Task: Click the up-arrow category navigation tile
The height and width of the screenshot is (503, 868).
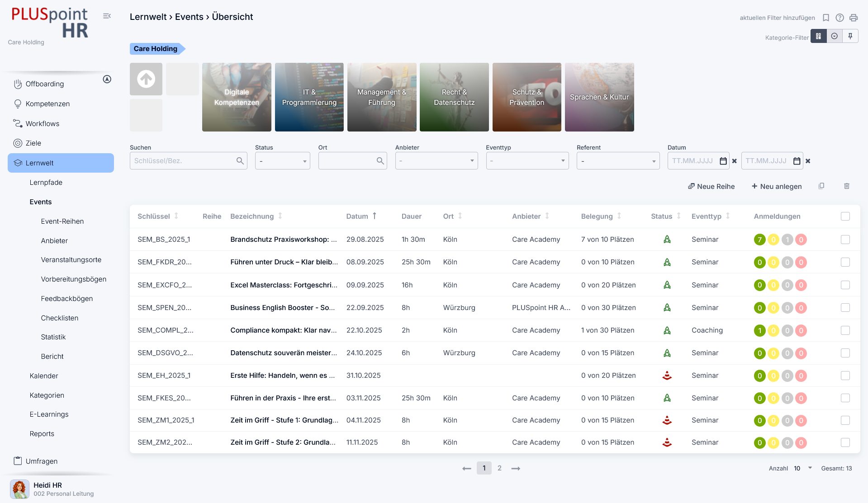Action: pos(146,79)
